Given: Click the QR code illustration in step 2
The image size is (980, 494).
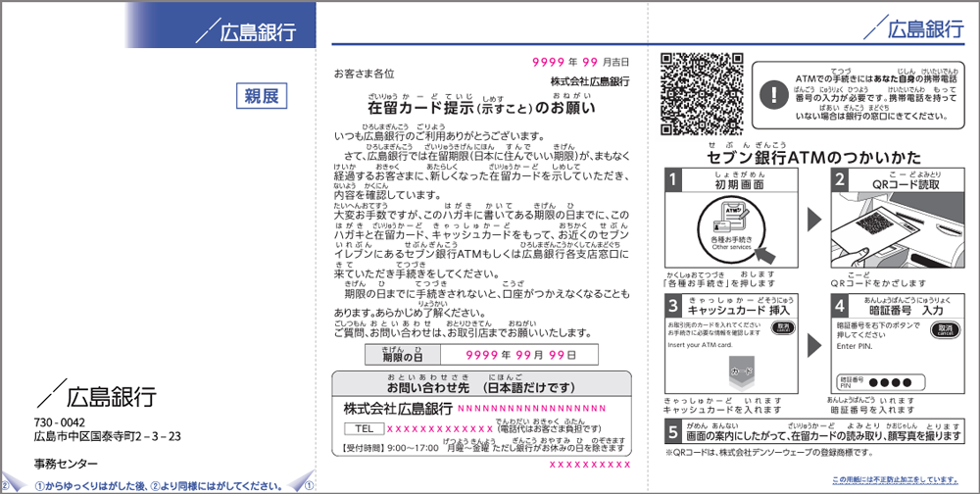Looking at the screenshot, I should 874,223.
